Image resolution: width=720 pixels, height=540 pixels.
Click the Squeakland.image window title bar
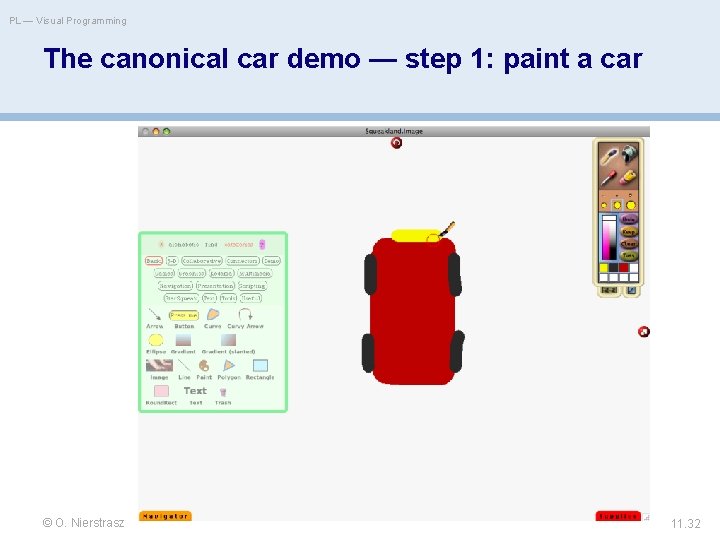click(x=394, y=131)
